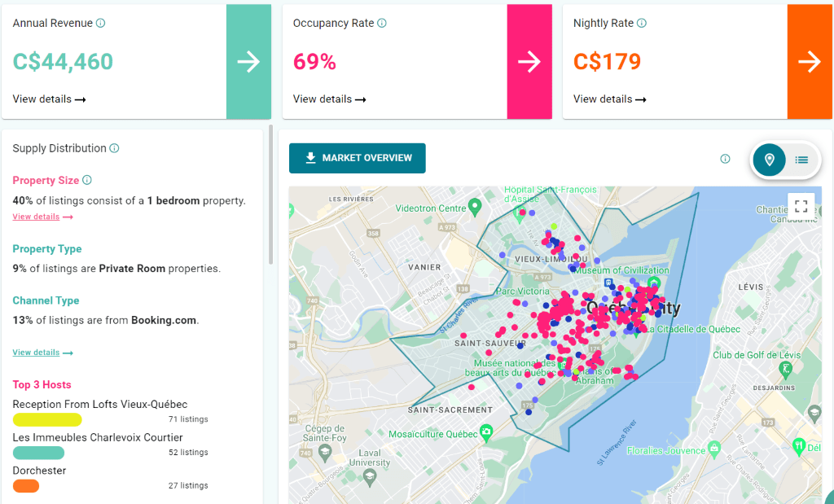Switch the map to list view
The height and width of the screenshot is (504, 834).
pos(803,160)
